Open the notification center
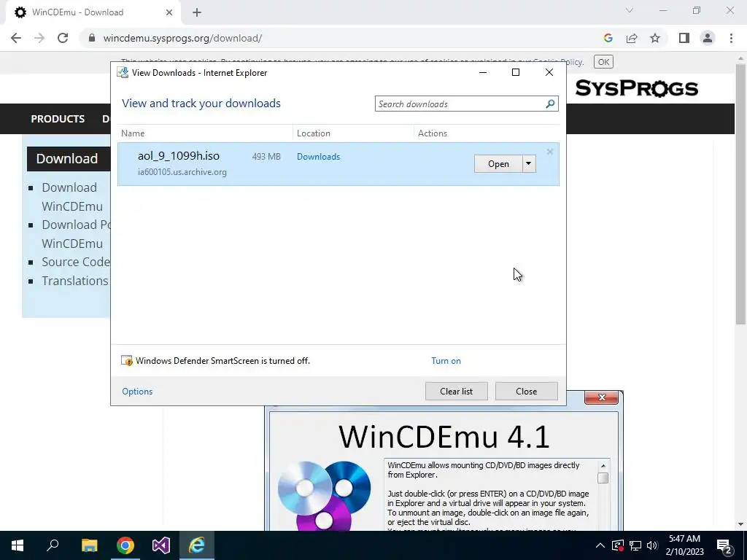Viewport: 747px width, 560px height. (x=724, y=545)
